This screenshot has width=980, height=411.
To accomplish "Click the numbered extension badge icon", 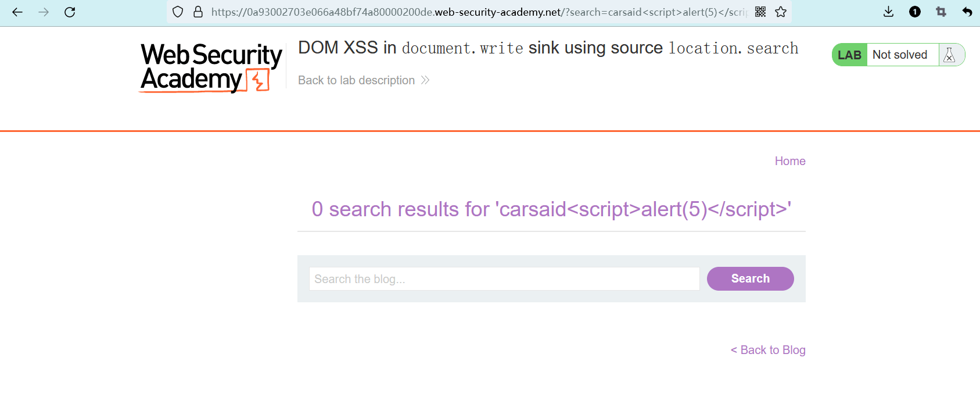I will pyautogui.click(x=915, y=12).
